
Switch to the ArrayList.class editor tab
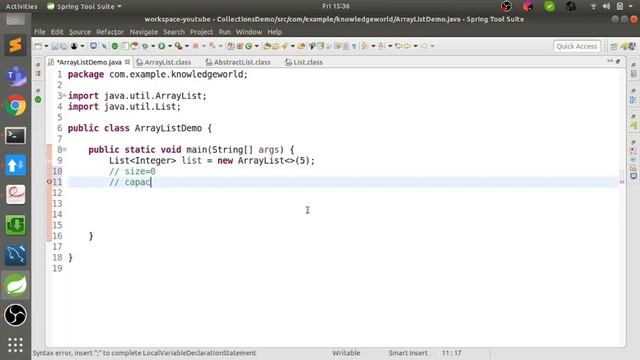tap(164, 62)
